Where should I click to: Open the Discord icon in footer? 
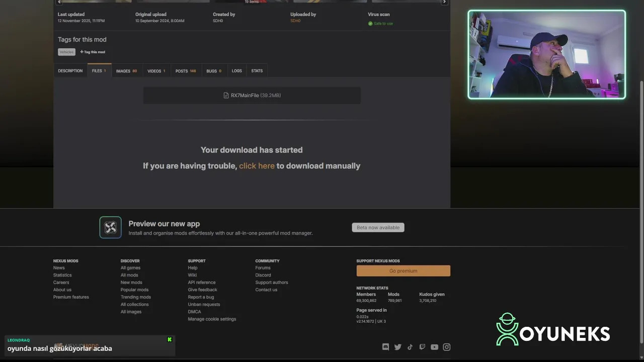pos(385,347)
